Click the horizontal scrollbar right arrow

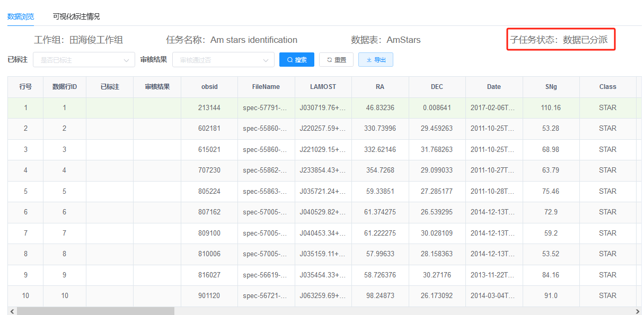pyautogui.click(x=638, y=311)
